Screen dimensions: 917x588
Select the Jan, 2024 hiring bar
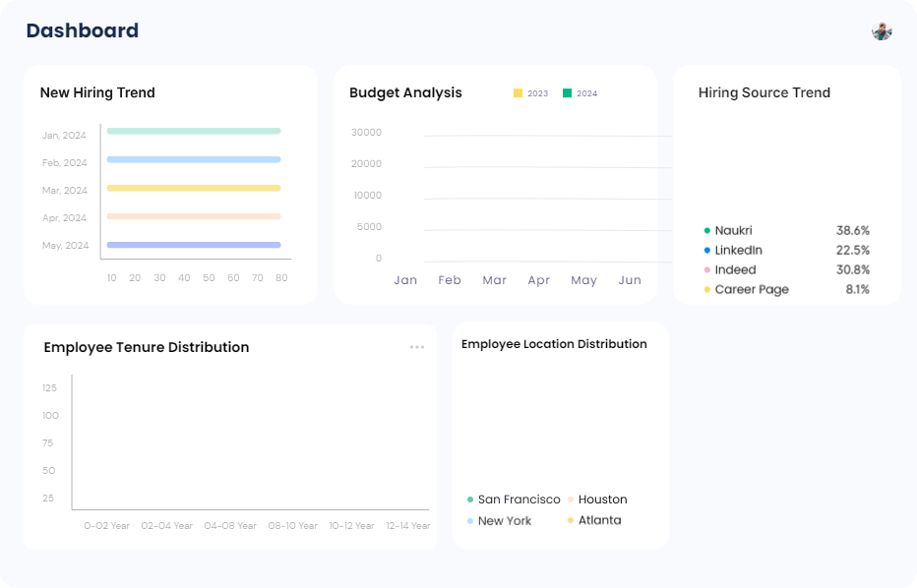[193, 131]
